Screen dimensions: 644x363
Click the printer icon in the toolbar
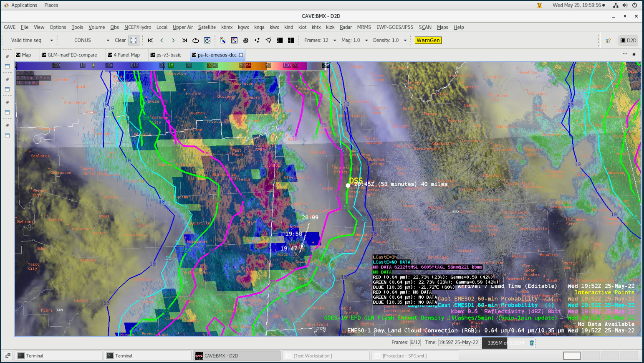point(245,41)
